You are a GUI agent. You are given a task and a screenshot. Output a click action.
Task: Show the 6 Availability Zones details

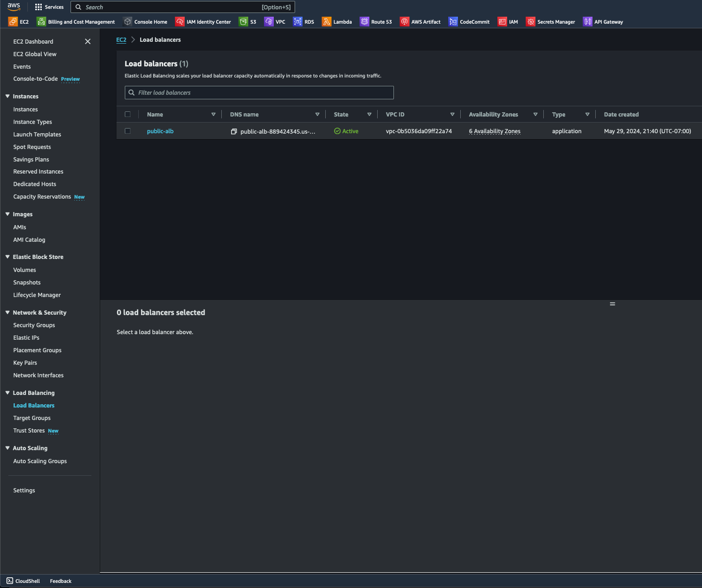tap(495, 131)
